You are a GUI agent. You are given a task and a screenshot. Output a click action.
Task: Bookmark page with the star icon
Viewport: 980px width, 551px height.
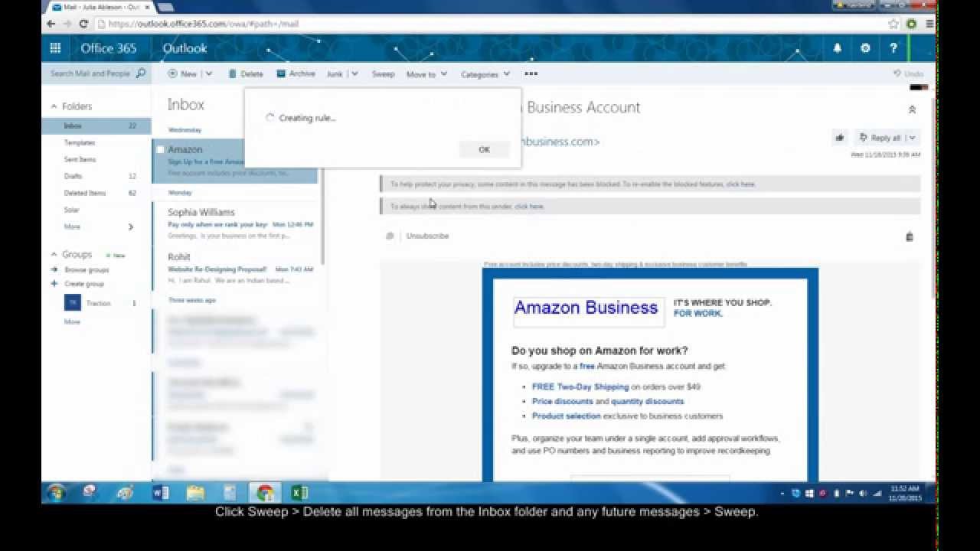click(893, 24)
